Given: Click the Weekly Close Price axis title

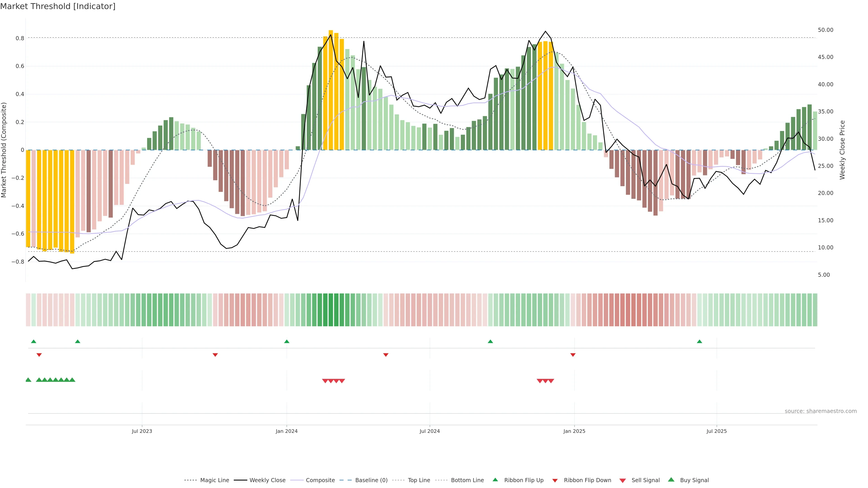Looking at the screenshot, I should [842, 150].
